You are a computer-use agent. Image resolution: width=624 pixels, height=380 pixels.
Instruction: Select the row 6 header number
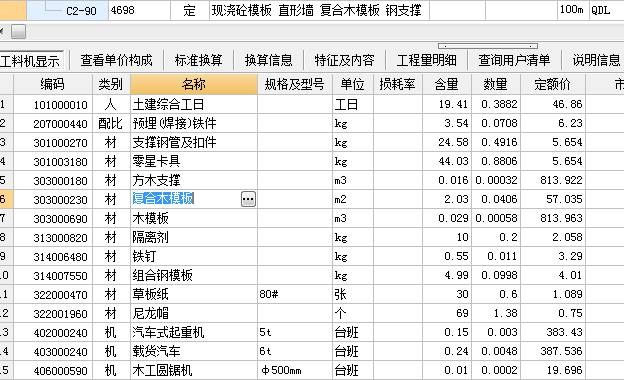[6, 199]
